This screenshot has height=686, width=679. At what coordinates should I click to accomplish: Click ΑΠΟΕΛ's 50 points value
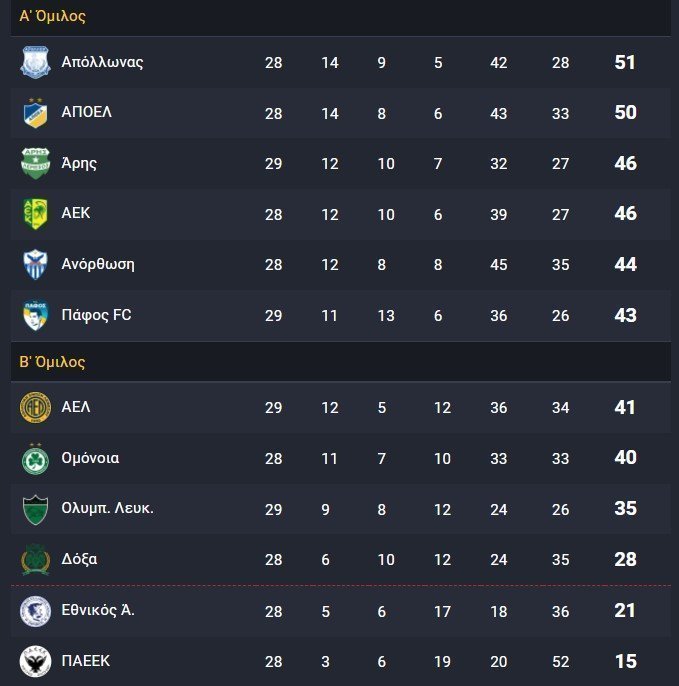click(626, 112)
